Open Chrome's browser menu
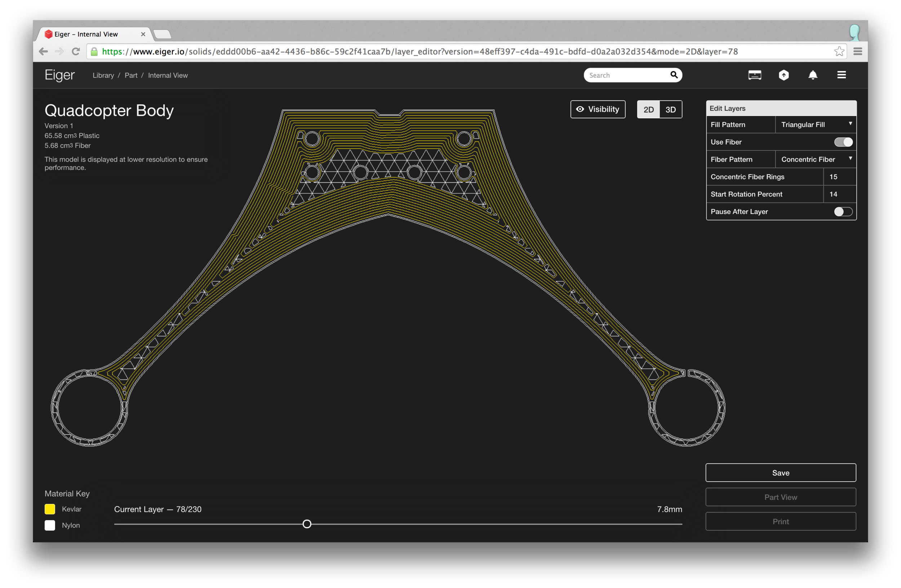901x588 pixels. point(857,52)
